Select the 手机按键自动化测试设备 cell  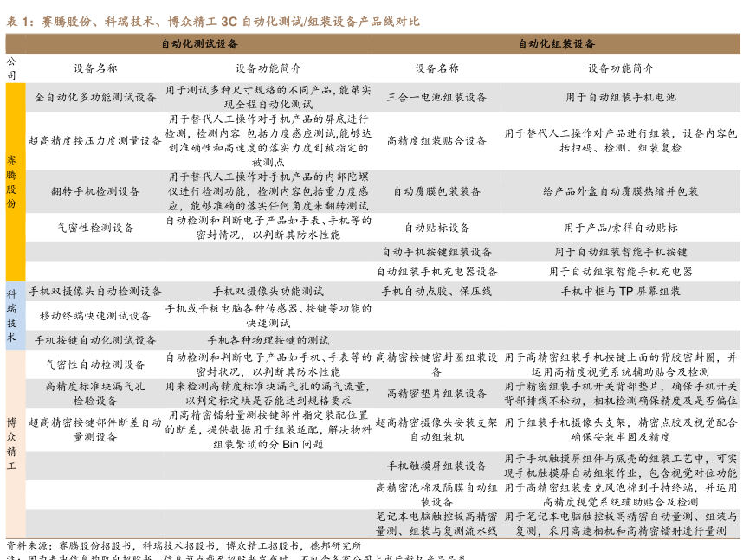[x=95, y=340]
